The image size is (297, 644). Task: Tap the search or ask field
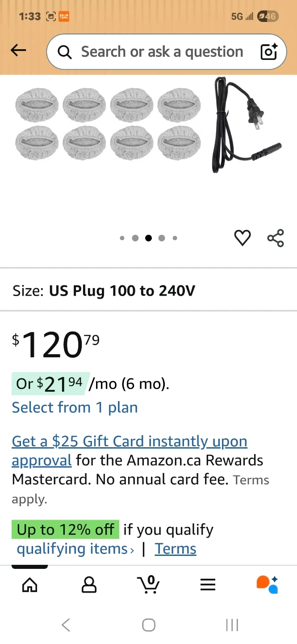162,52
